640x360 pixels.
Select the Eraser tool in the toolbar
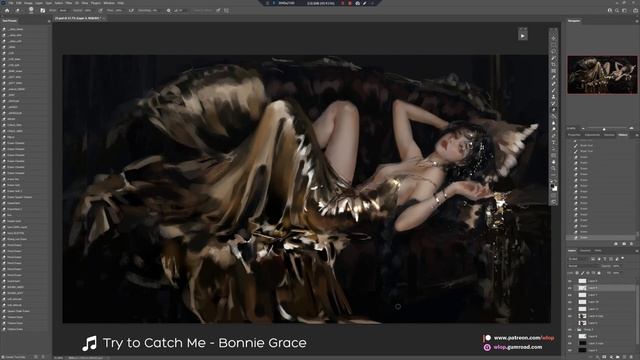point(554,110)
